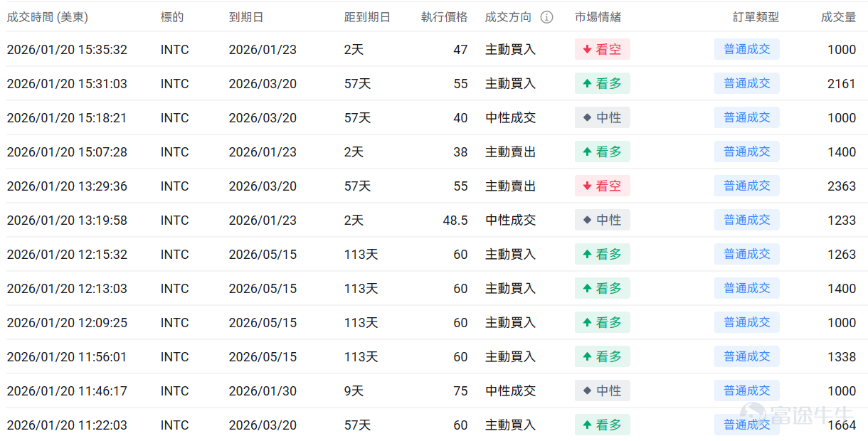Click volume value 2363

point(842,186)
